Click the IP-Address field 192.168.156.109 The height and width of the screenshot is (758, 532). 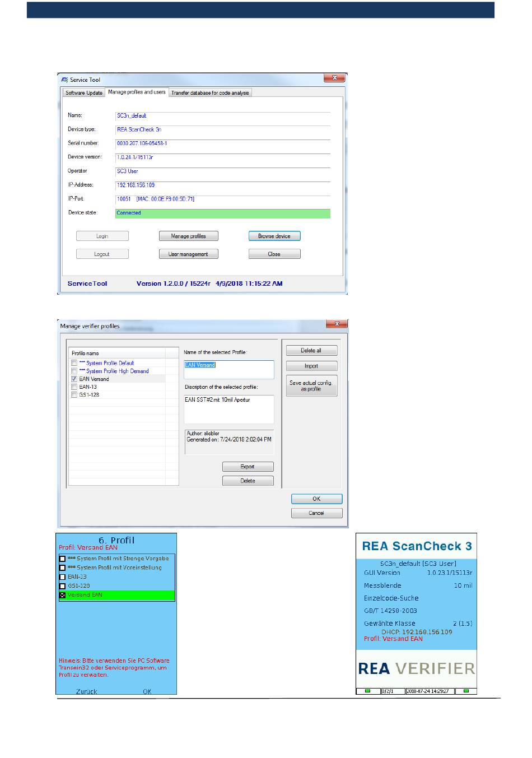point(223,185)
